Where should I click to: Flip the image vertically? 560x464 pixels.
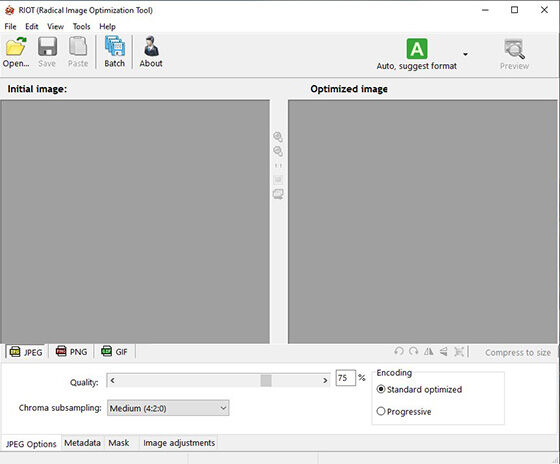444,351
